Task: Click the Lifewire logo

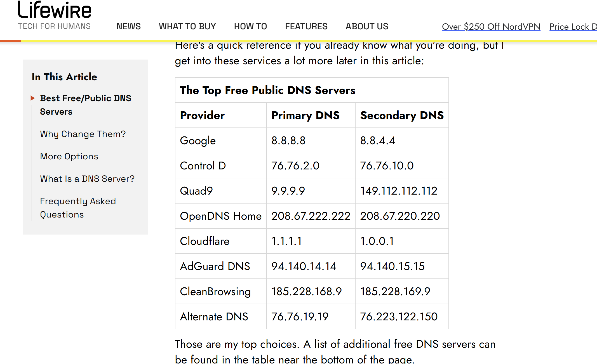Action: click(x=55, y=10)
